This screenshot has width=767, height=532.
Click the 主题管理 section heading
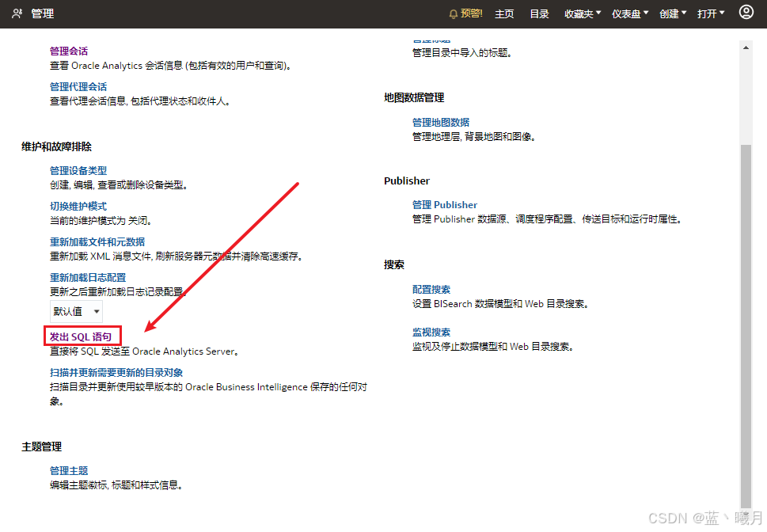42,446
